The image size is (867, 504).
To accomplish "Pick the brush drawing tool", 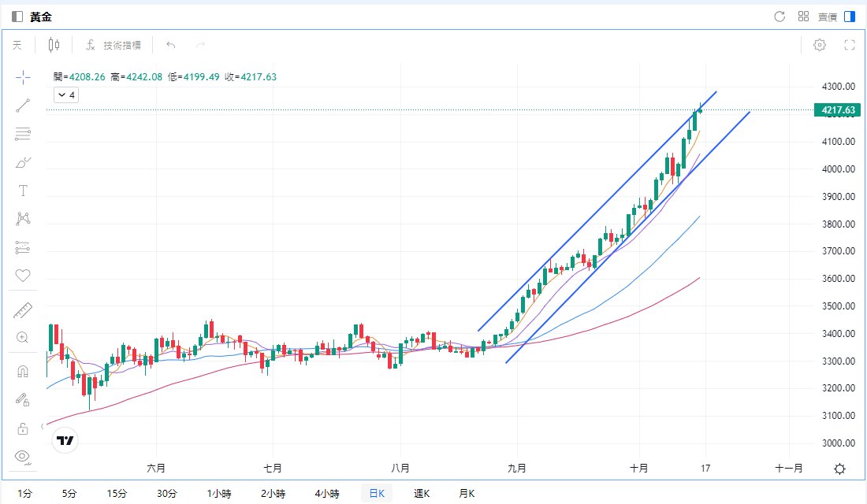I will [x=23, y=162].
